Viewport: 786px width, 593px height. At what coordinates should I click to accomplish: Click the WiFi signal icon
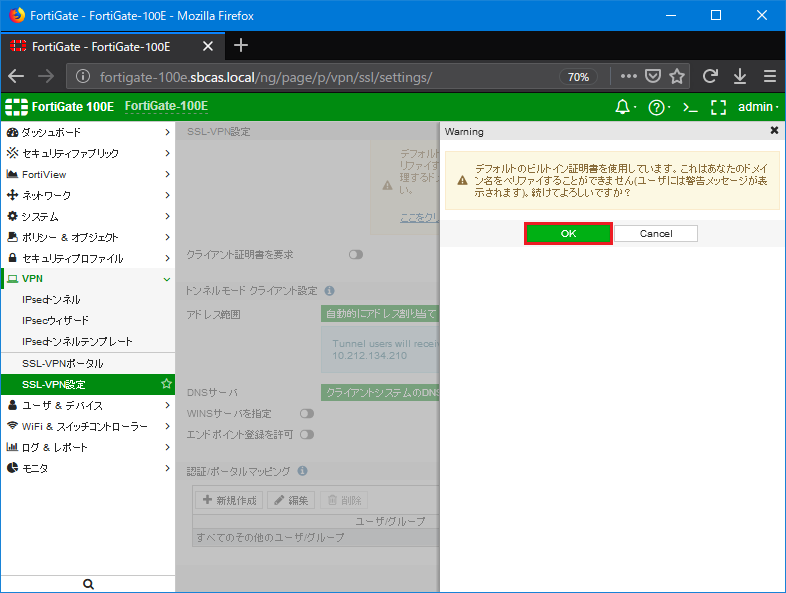point(12,426)
